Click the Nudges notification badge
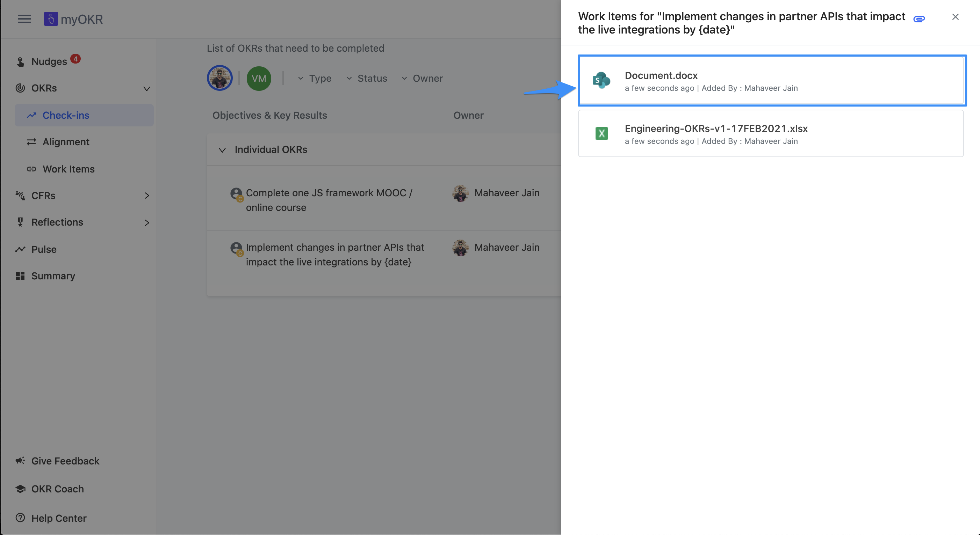Viewport: 980px width, 535px height. pos(75,59)
